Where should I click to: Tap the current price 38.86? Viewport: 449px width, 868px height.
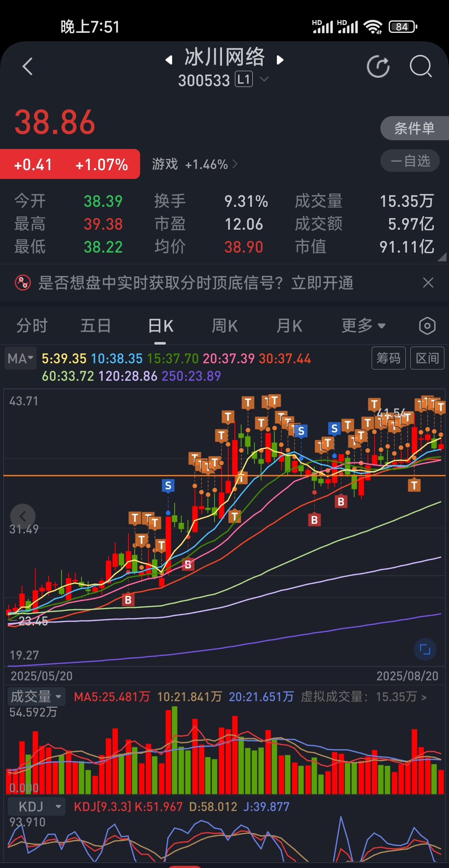55,122
